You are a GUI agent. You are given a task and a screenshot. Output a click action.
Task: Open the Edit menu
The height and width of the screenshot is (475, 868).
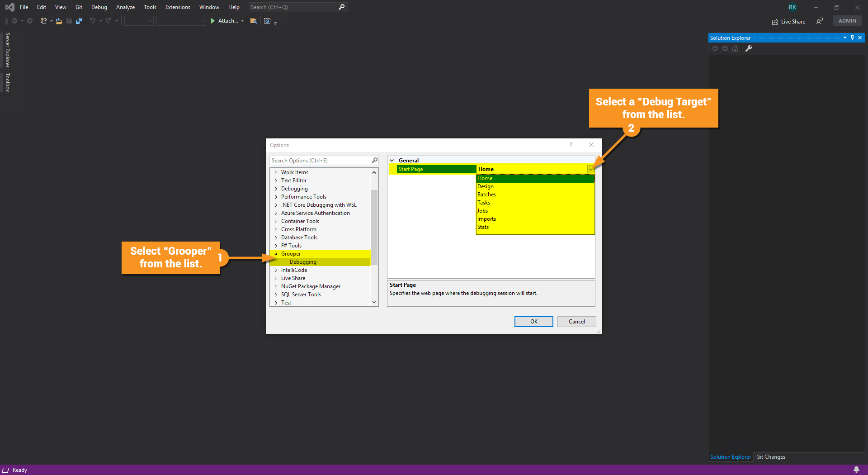coord(42,7)
